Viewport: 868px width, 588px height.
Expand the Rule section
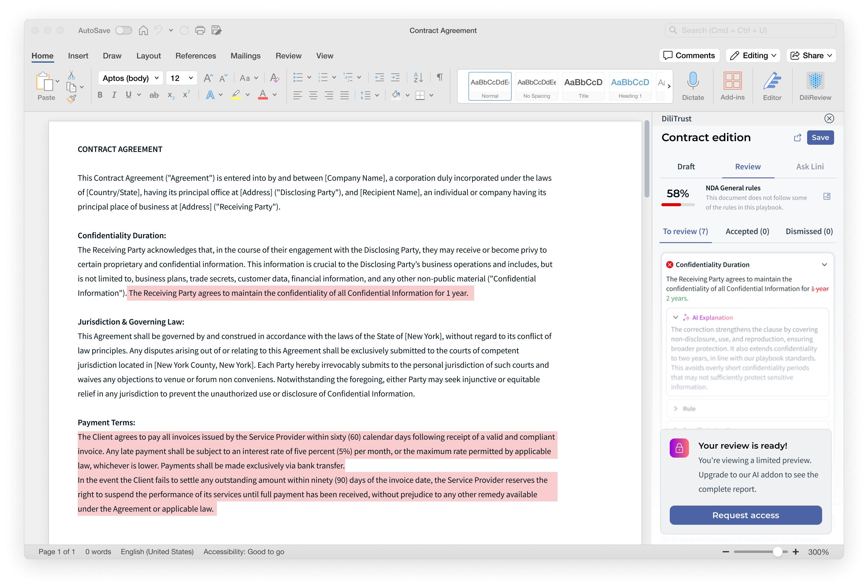(747, 408)
